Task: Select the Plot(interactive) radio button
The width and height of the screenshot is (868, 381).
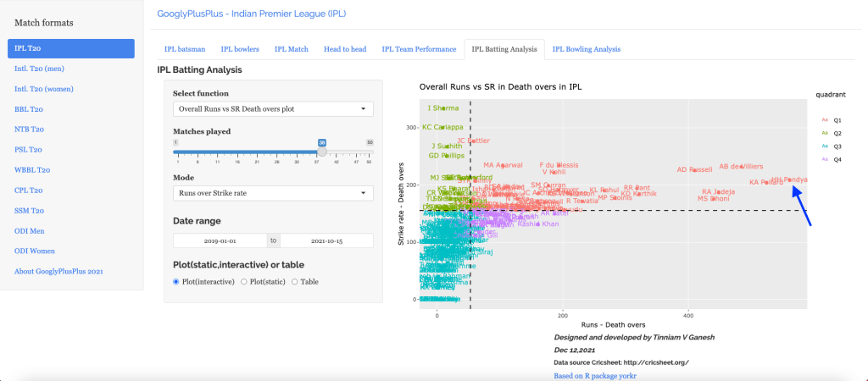Action: (x=176, y=282)
